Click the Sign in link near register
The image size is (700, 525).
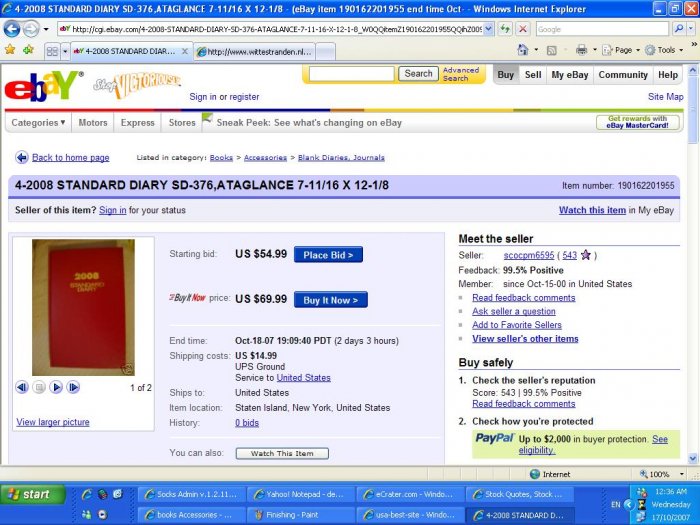point(203,97)
